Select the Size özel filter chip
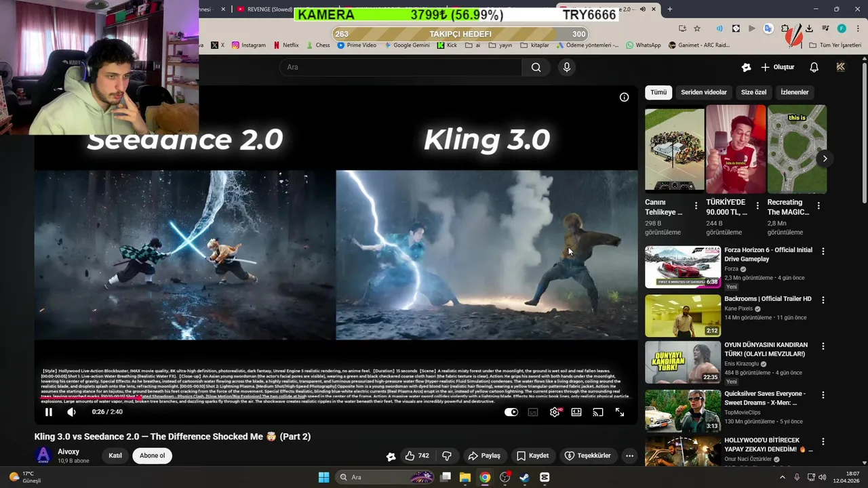This screenshot has height=488, width=868. [753, 92]
